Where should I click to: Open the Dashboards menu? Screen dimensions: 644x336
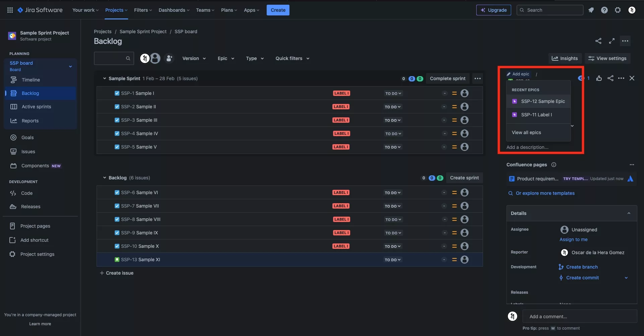tap(174, 10)
